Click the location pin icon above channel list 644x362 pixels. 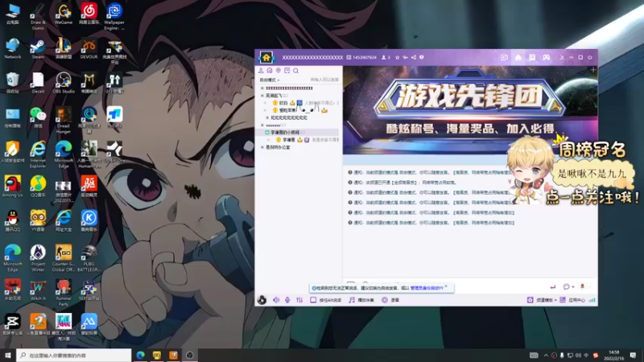coord(278,71)
